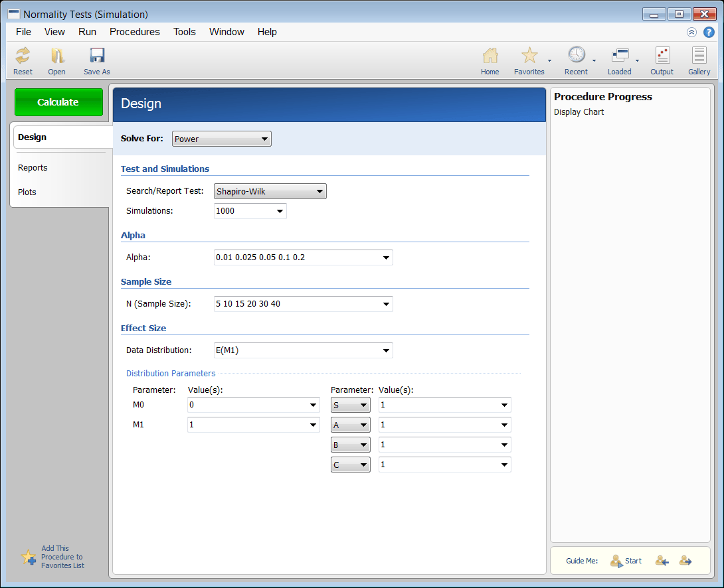Expand the N (Sample Size) dropdown arrow

386,305
